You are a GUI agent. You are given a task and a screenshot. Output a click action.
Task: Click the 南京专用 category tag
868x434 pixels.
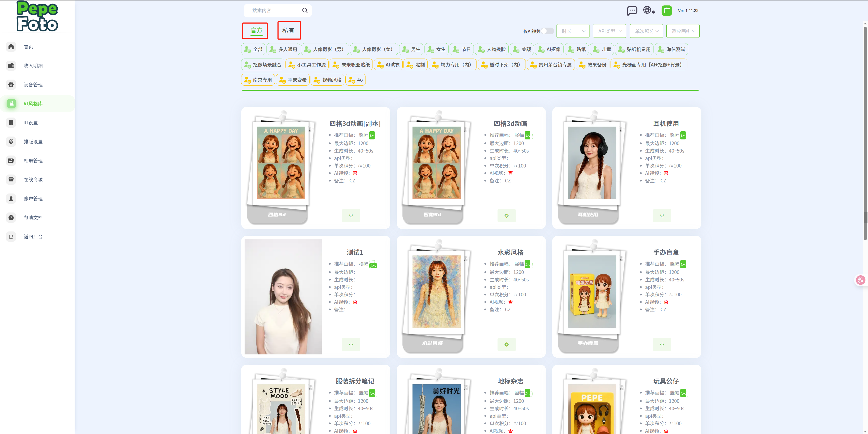[258, 80]
